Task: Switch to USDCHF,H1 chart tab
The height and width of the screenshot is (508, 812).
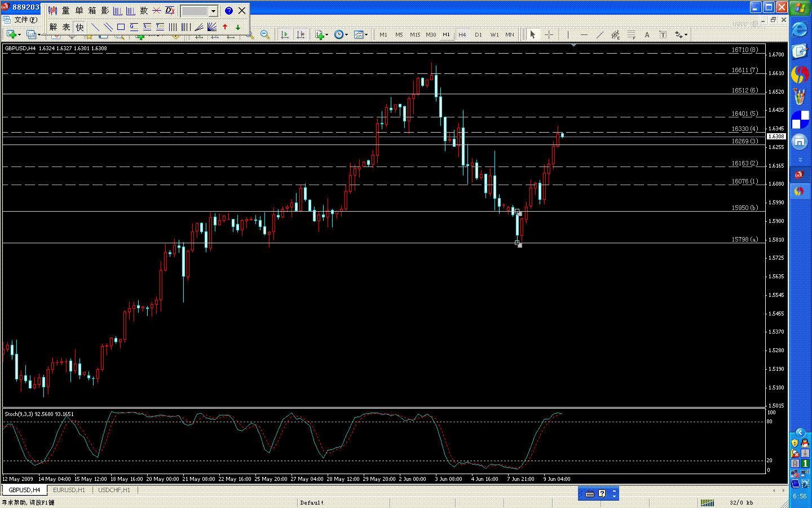Action: [x=114, y=490]
